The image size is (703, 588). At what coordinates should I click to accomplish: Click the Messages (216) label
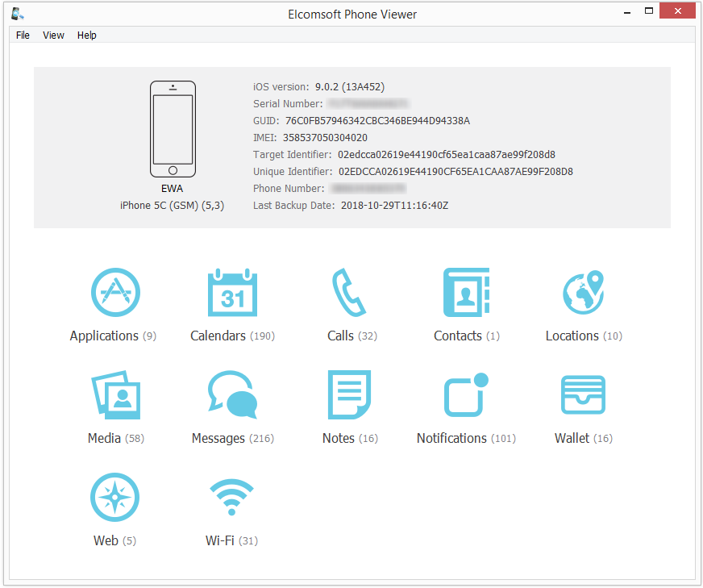(233, 438)
